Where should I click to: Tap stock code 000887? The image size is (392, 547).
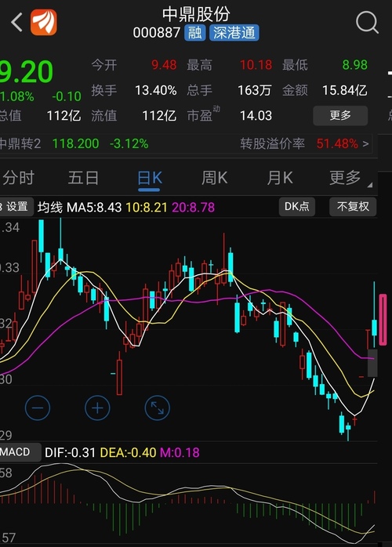156,33
